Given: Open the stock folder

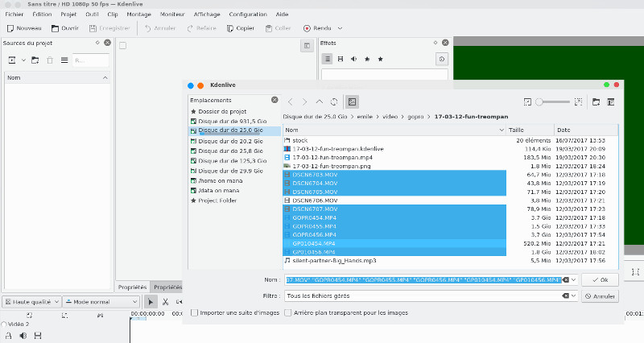Looking at the screenshot, I should (x=299, y=140).
